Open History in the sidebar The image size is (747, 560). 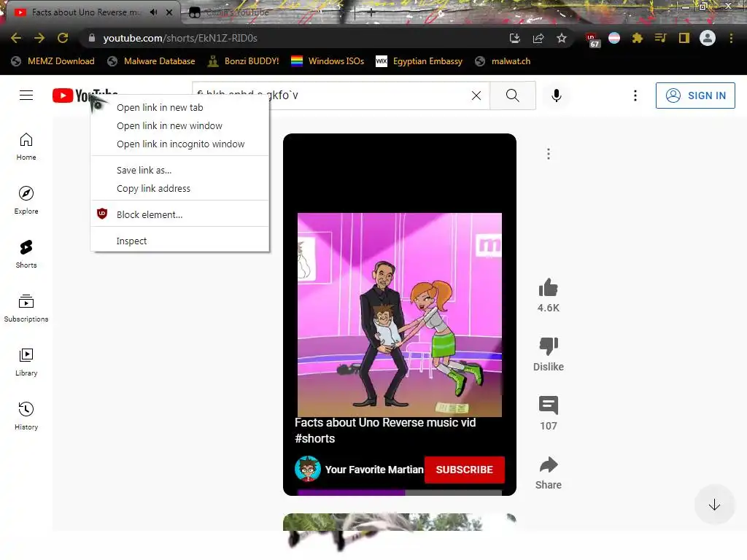[x=26, y=416]
